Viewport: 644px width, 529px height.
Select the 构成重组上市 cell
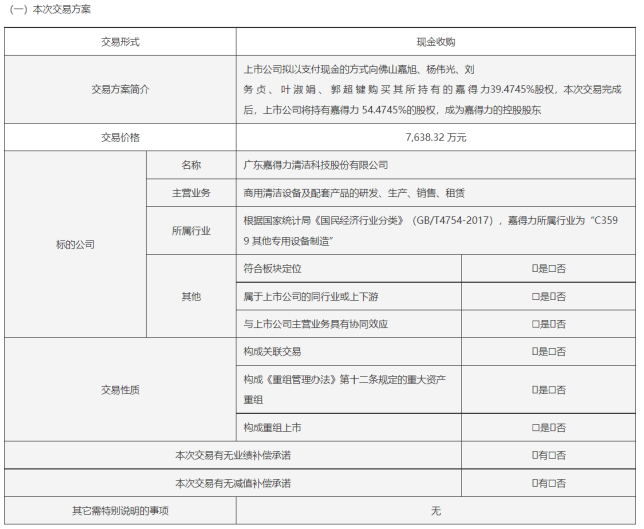pos(349,428)
